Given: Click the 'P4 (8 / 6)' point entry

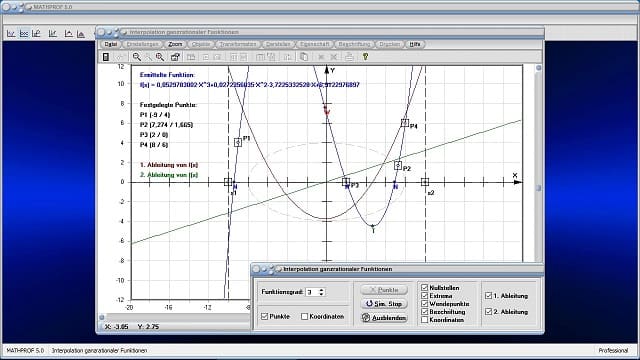Looking at the screenshot, I should (x=154, y=144).
